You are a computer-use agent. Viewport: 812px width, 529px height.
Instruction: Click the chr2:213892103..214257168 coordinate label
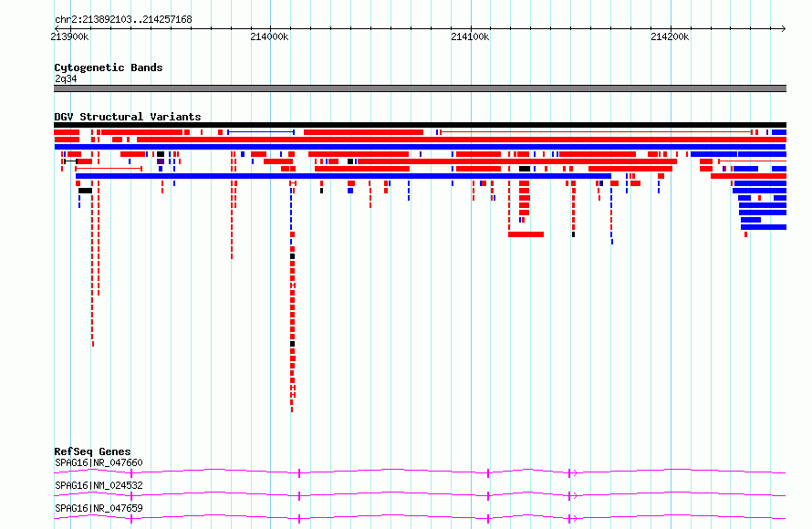tap(123, 20)
